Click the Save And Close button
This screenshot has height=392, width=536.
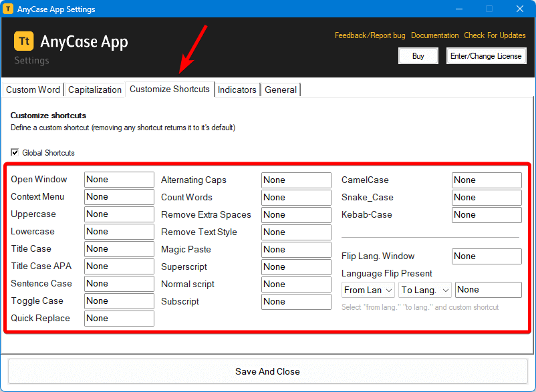(267, 371)
